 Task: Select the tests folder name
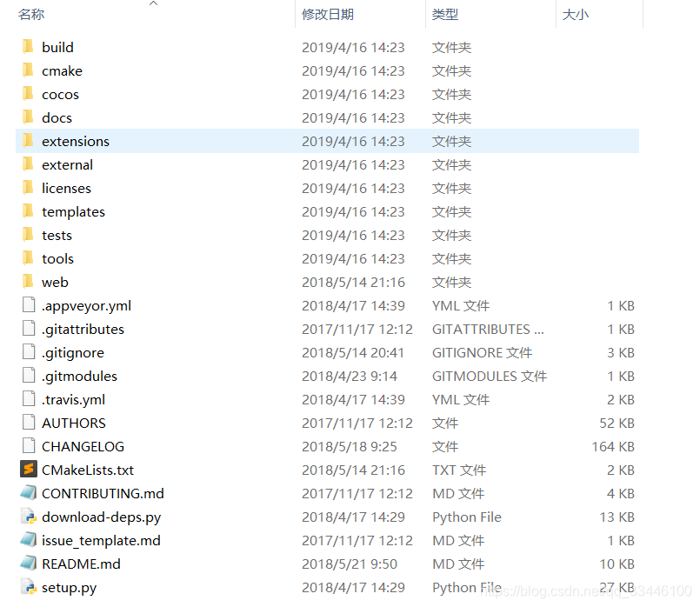point(57,235)
